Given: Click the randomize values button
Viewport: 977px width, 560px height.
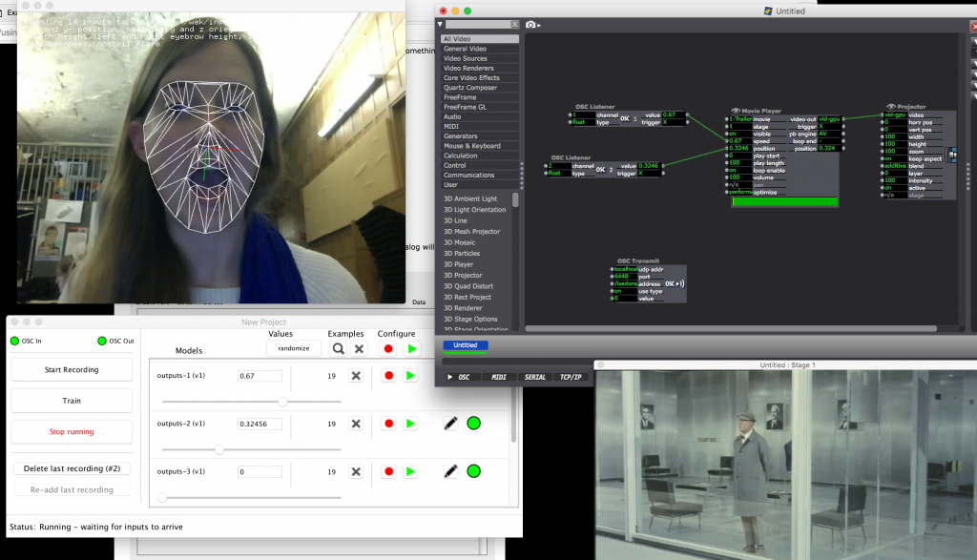Looking at the screenshot, I should [x=294, y=348].
